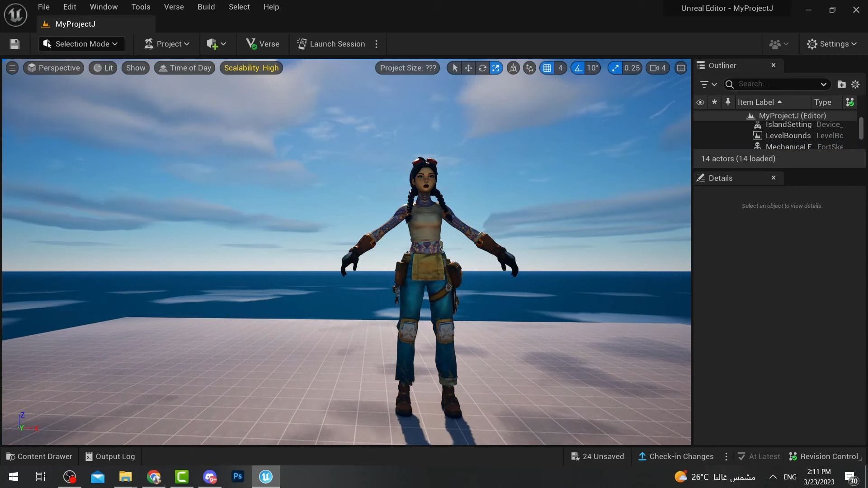This screenshot has height=488, width=868.
Task: Open the Outliner settings gear icon
Action: point(855,84)
